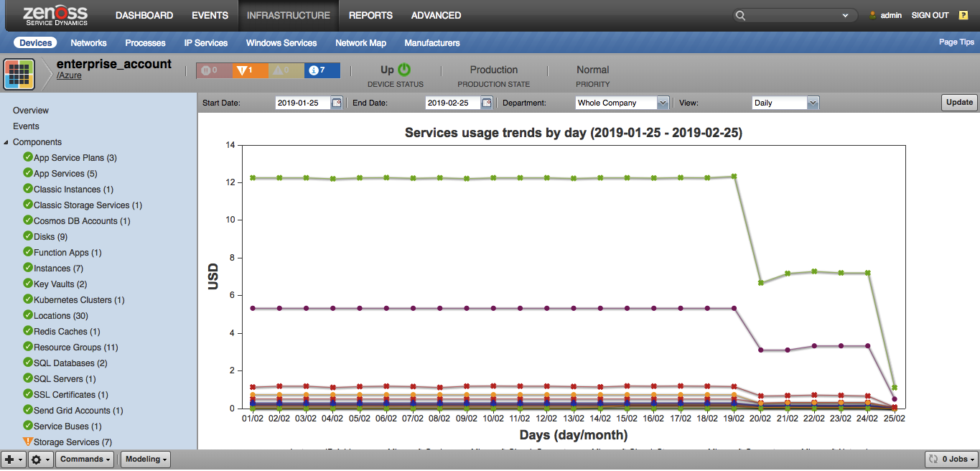Open the Windows Services subtab
This screenshot has height=471, width=980.
pos(281,43)
